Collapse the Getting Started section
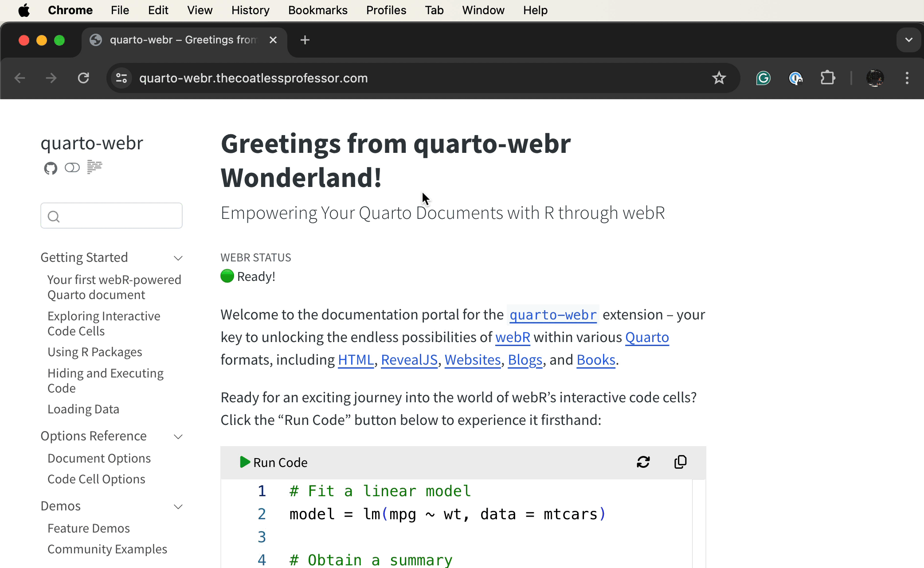This screenshot has height=568, width=924. [178, 258]
